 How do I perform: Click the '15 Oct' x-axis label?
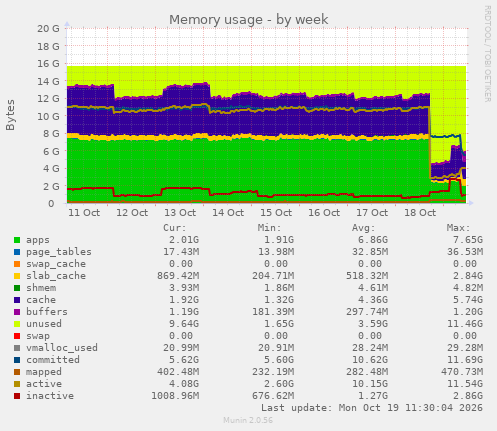click(276, 213)
